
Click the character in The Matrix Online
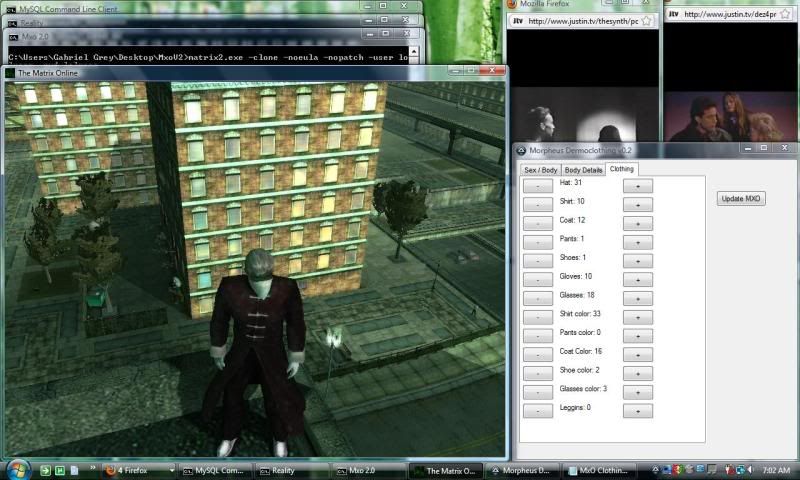click(256, 352)
